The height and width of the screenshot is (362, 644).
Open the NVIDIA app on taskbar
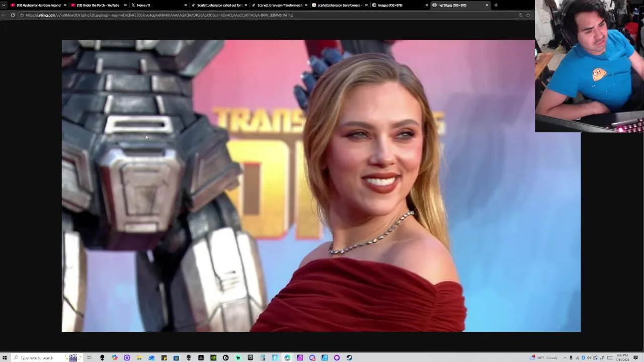pos(213,357)
